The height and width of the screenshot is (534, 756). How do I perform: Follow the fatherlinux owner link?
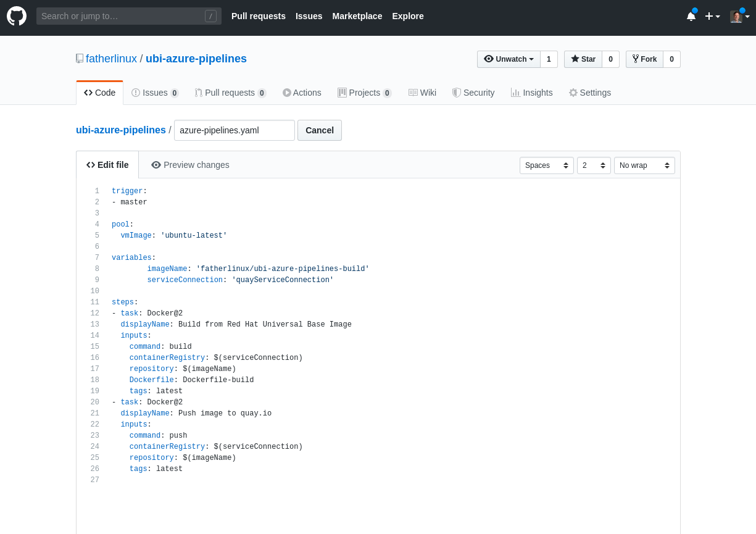[111, 59]
